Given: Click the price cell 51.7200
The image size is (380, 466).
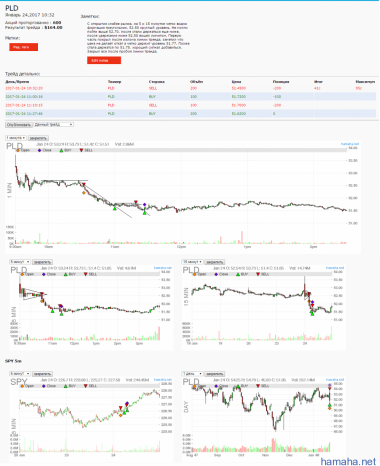Looking at the screenshot, I should (239, 97).
